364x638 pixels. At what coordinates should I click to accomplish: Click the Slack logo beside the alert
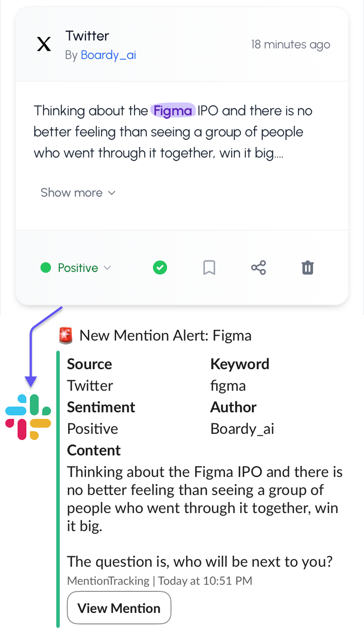pyautogui.click(x=28, y=415)
